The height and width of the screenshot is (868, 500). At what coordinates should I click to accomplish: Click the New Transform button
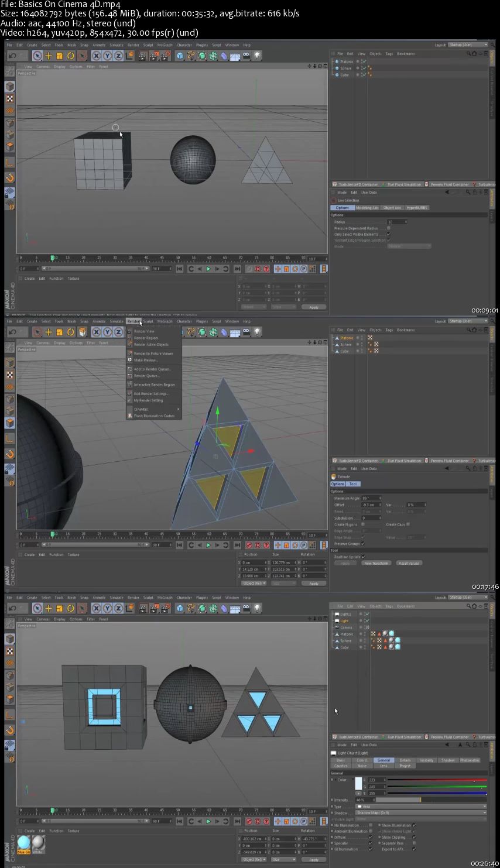376,563
